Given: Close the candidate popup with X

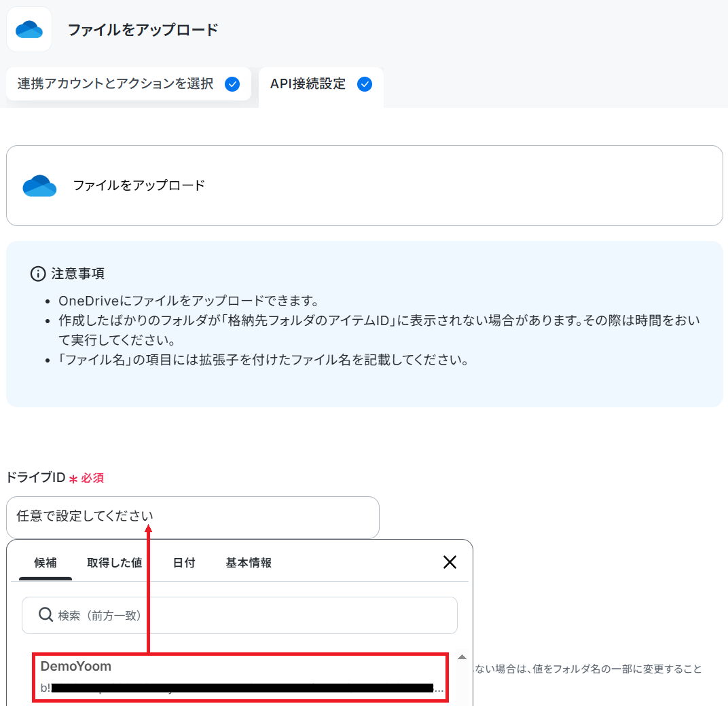Looking at the screenshot, I should (x=450, y=562).
